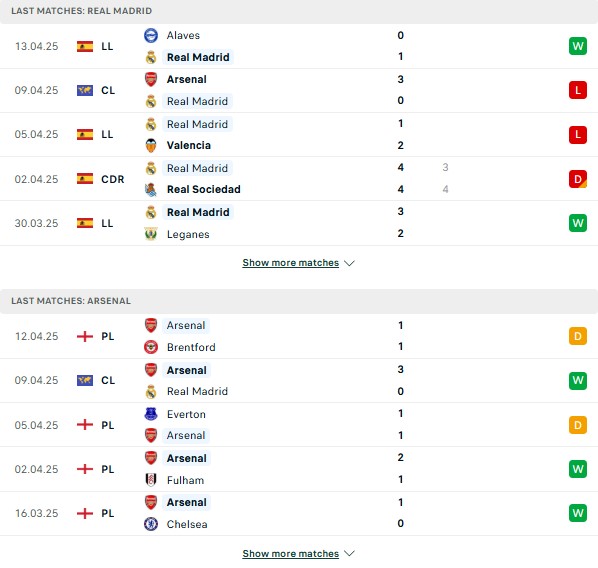Select Real Sociedad team name
This screenshot has height=568, width=598.
click(x=204, y=190)
